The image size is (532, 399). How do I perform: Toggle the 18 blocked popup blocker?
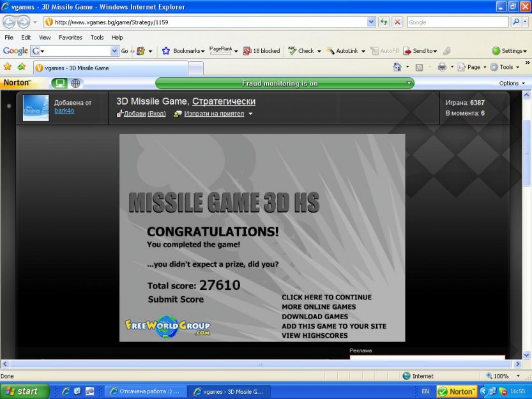pos(261,51)
